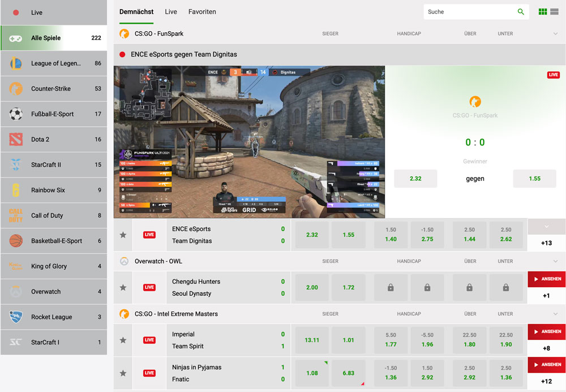Click the search magnifier icon
This screenshot has width=566, height=392.
point(521,12)
